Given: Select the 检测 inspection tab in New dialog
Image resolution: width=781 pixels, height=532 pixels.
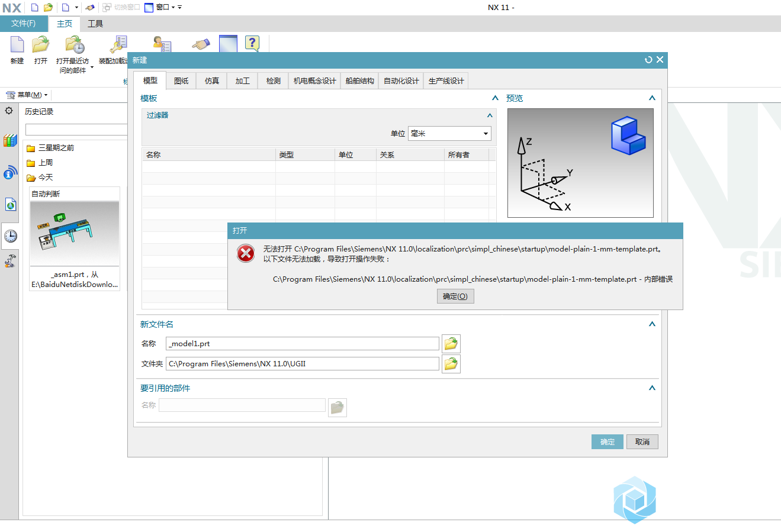Looking at the screenshot, I should point(274,81).
